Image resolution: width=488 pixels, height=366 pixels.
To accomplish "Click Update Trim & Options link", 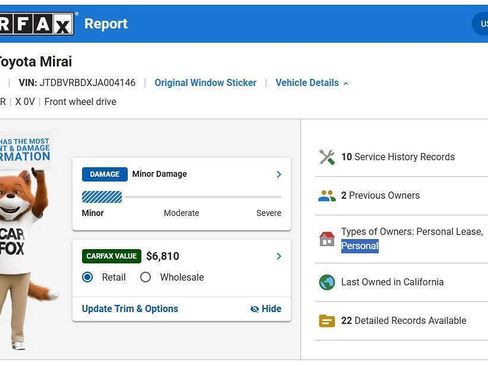I will (x=130, y=309).
